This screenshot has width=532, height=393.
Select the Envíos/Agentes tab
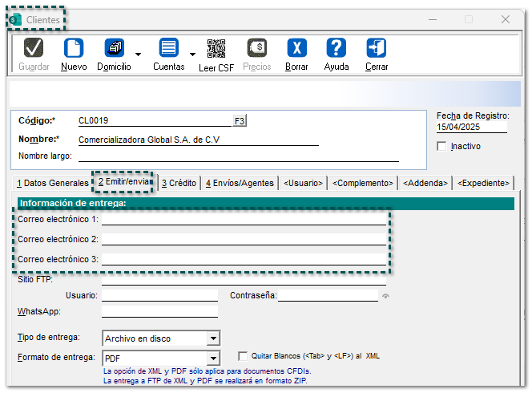pyautogui.click(x=239, y=183)
